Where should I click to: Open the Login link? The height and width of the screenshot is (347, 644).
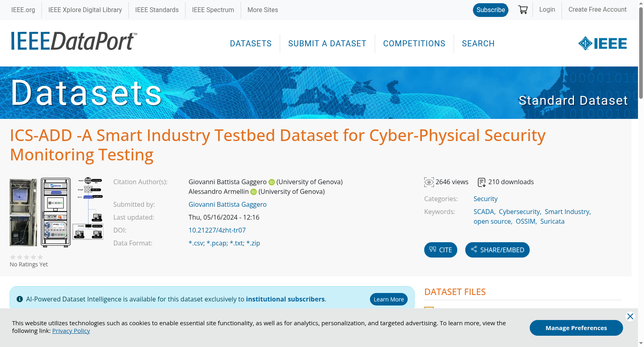point(547,10)
